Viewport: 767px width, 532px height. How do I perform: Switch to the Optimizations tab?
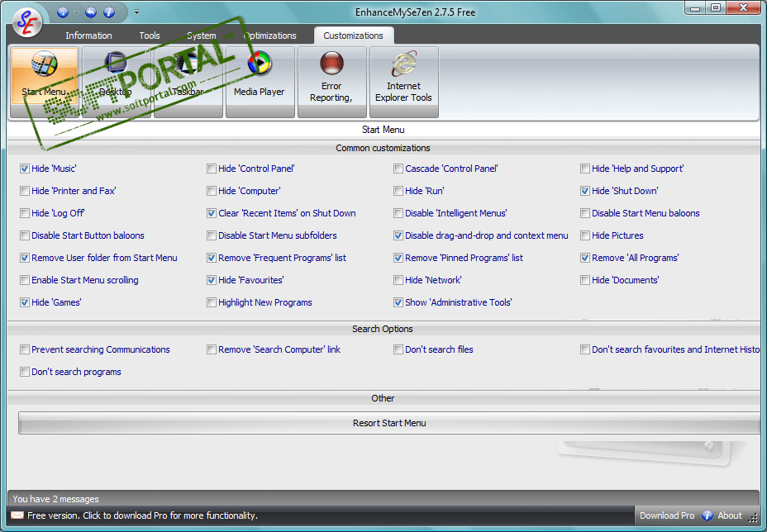[x=270, y=36]
